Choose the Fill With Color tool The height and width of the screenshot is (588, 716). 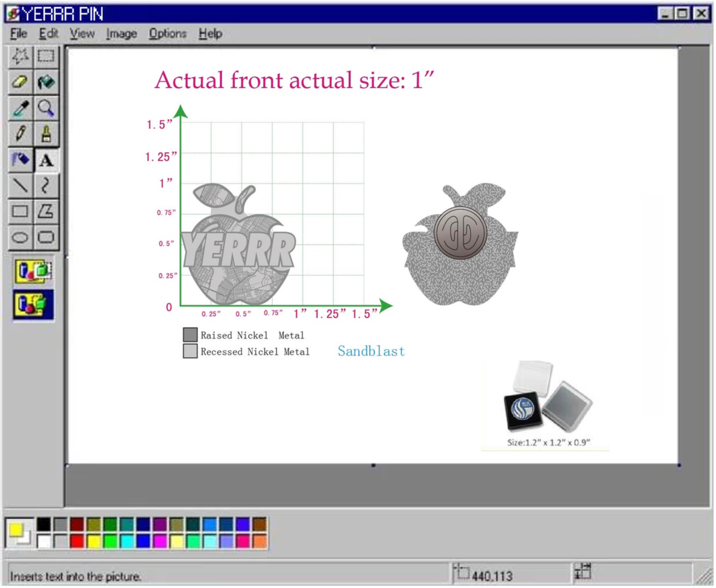[x=47, y=82]
